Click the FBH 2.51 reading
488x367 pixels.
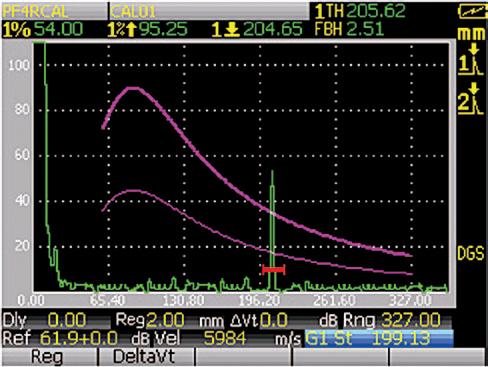click(x=349, y=29)
